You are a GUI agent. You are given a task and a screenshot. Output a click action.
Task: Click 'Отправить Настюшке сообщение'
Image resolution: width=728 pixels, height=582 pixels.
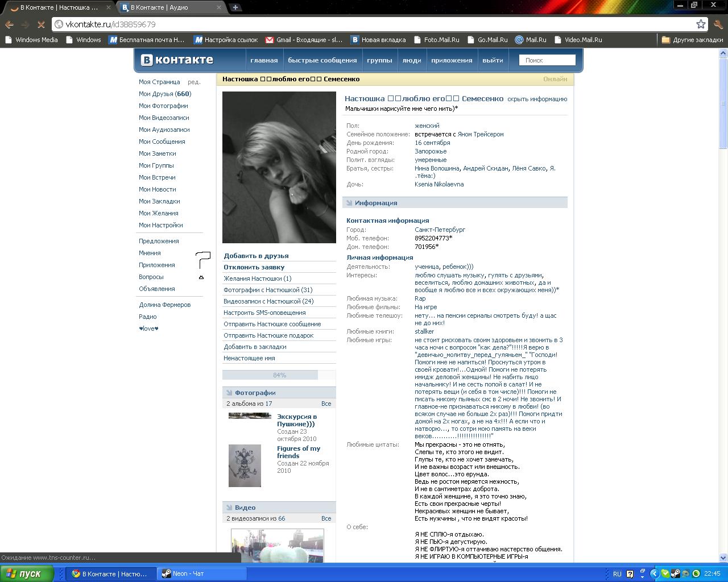click(272, 324)
